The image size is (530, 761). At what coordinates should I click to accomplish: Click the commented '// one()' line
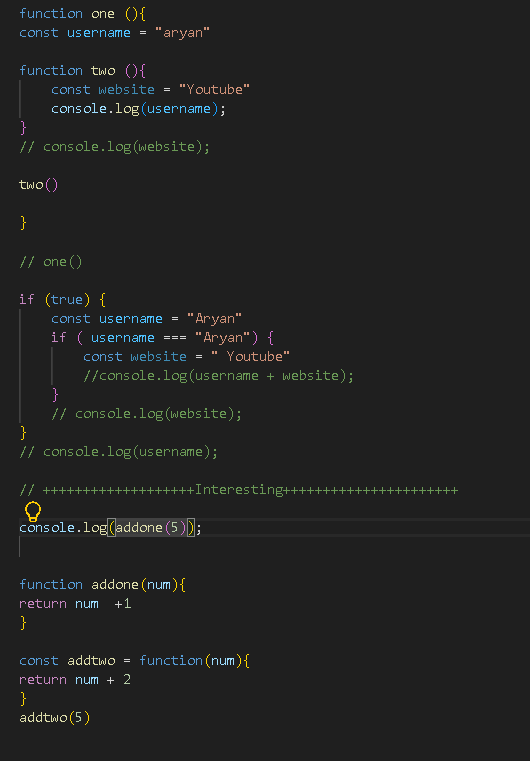51,262
